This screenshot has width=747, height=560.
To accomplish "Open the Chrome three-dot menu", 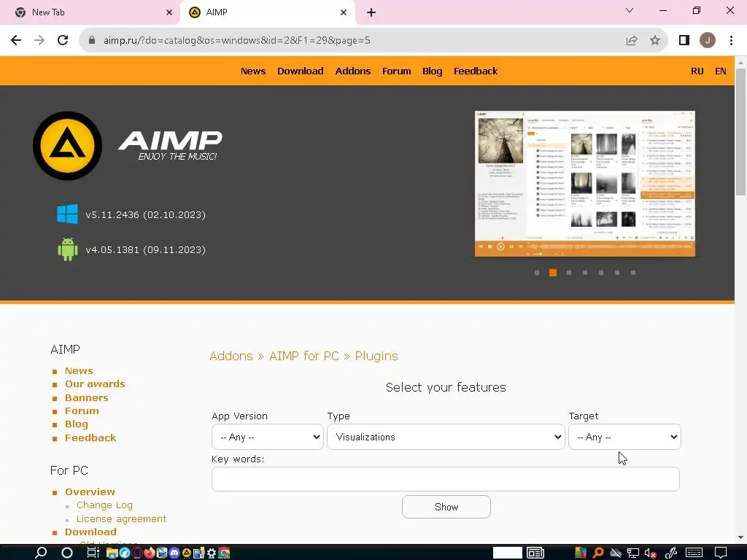I will [731, 41].
